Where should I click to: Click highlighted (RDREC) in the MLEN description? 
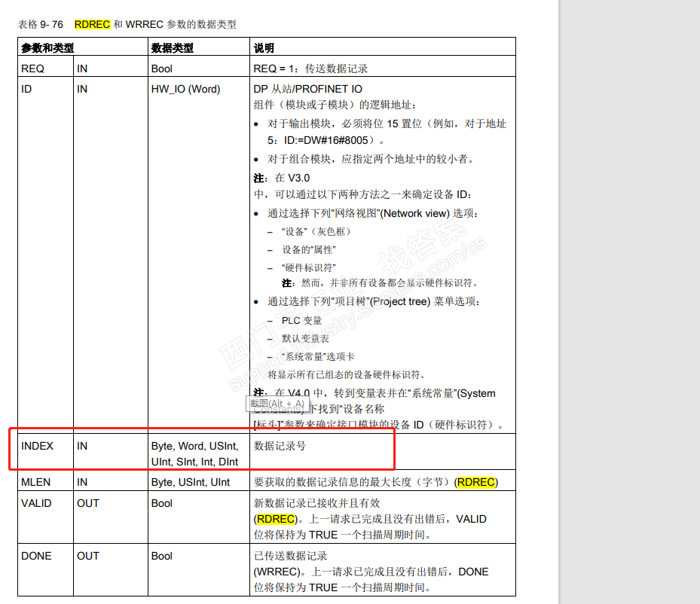(x=476, y=482)
